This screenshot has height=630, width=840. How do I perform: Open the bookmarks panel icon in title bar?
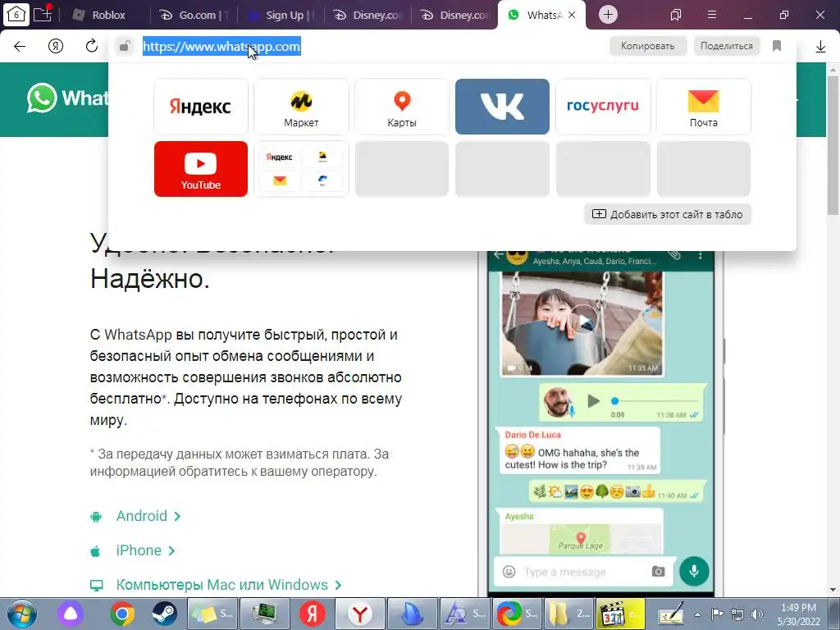(x=676, y=15)
